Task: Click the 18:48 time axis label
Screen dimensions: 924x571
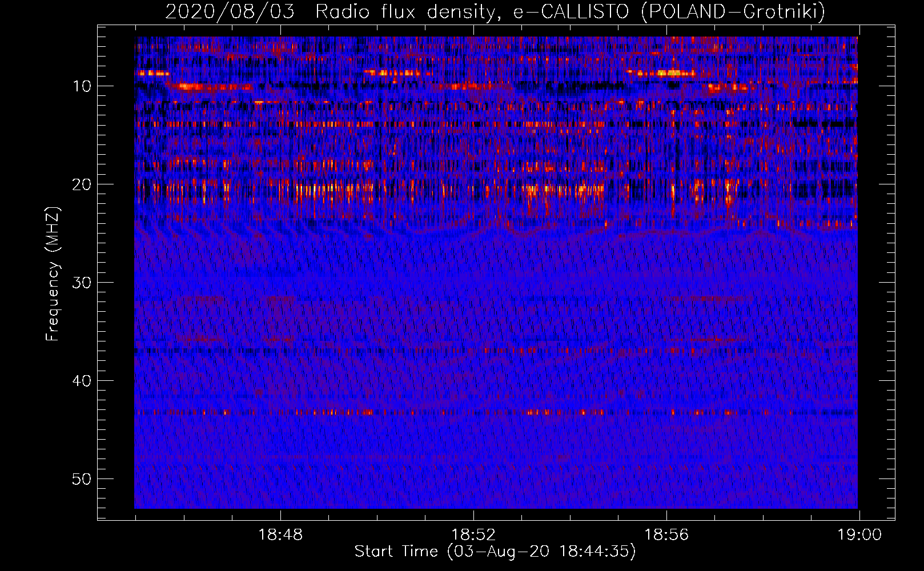Action: click(280, 535)
